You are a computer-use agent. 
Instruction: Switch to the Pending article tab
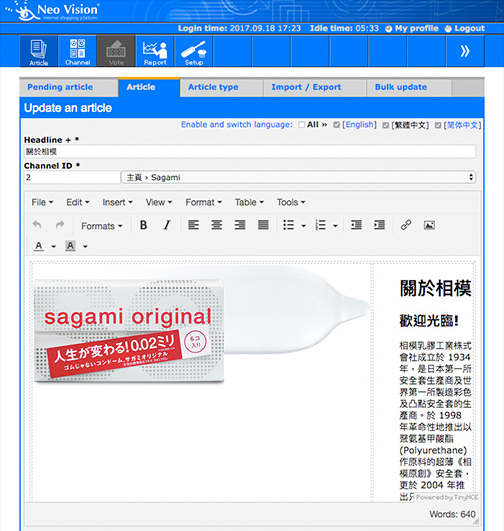coord(69,87)
